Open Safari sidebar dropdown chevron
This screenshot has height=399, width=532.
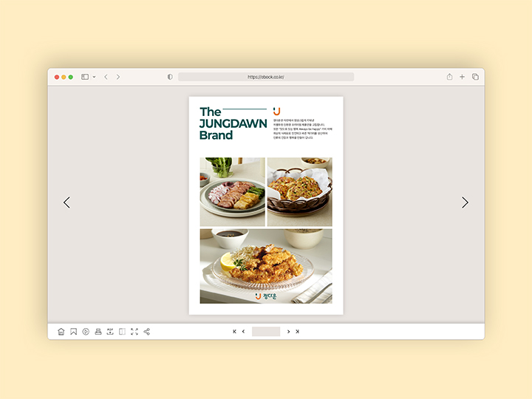point(94,77)
